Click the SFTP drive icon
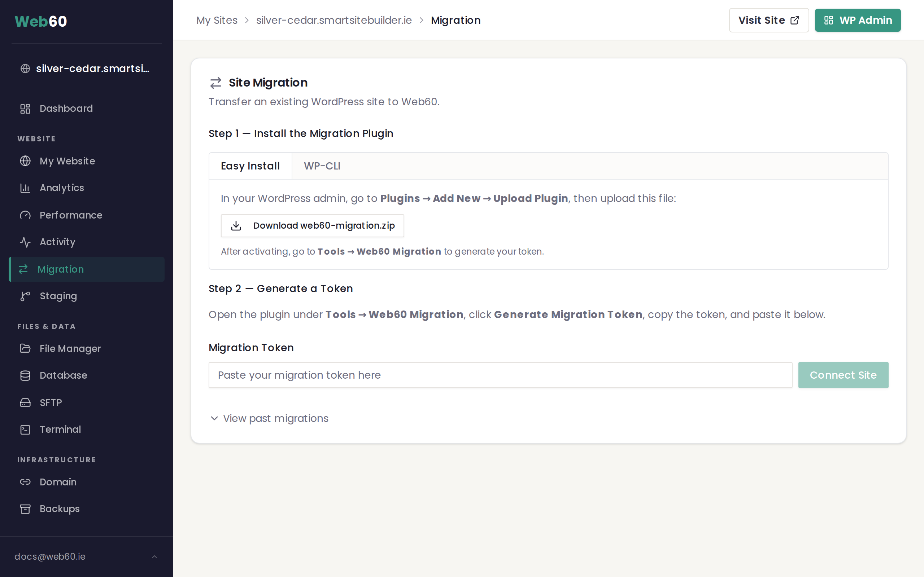Viewport: 924px width, 577px height. [25, 402]
